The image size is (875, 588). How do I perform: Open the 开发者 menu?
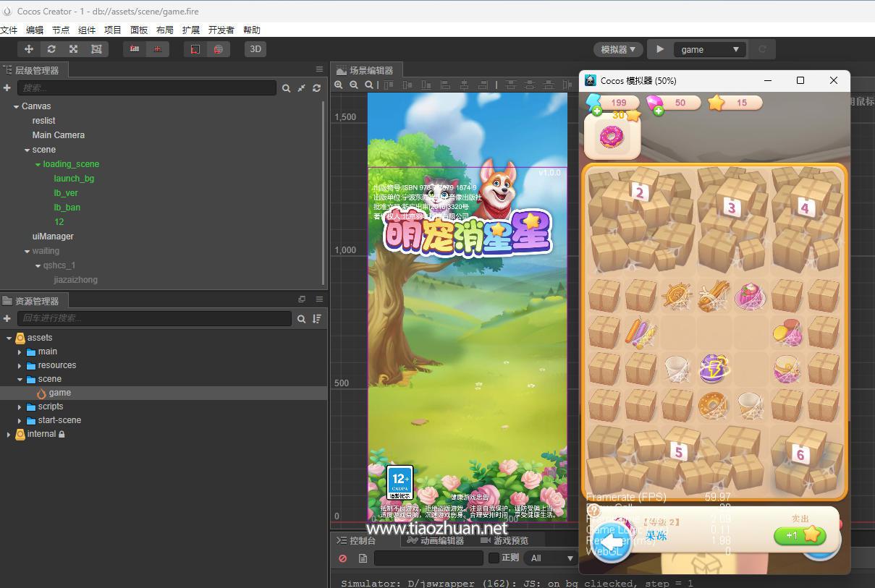pyautogui.click(x=221, y=30)
